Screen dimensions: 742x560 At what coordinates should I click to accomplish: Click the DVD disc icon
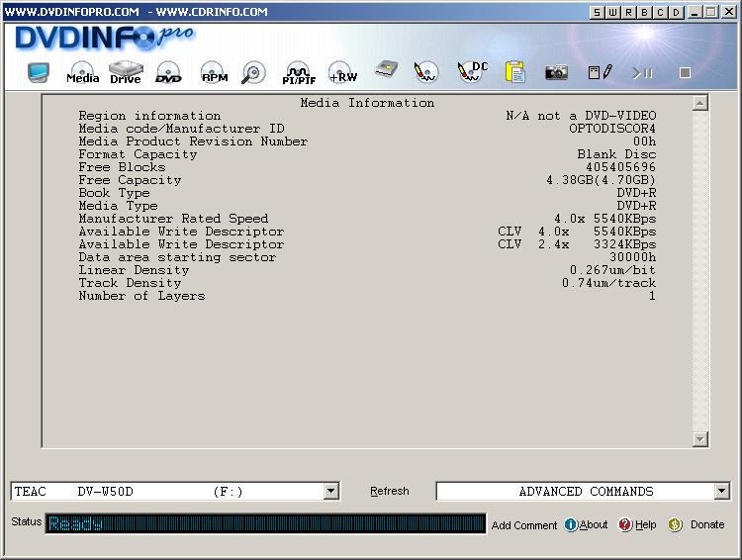pos(168,72)
